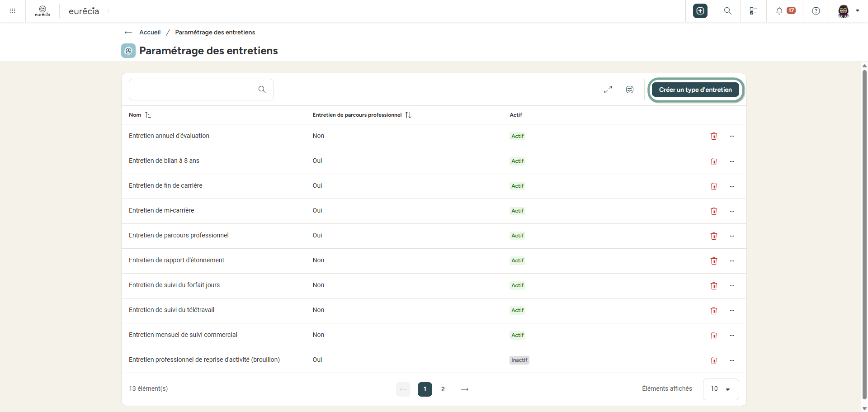Go to page 2 of results

(x=443, y=389)
